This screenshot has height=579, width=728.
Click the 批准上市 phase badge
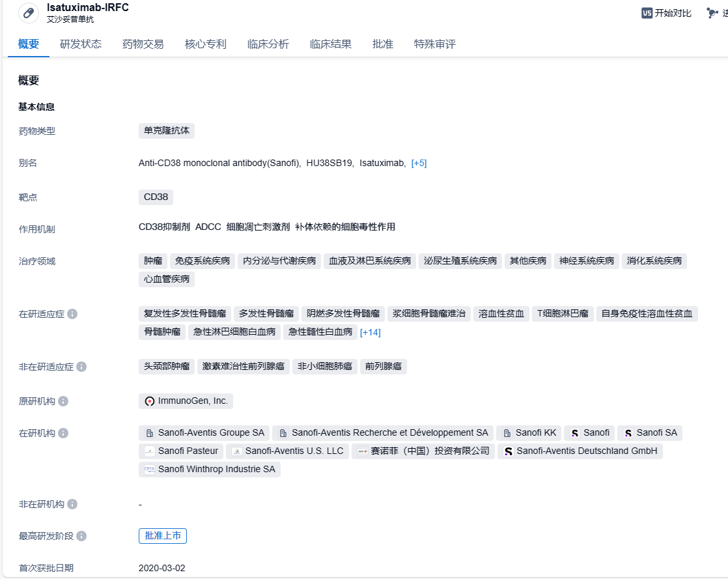click(x=163, y=536)
